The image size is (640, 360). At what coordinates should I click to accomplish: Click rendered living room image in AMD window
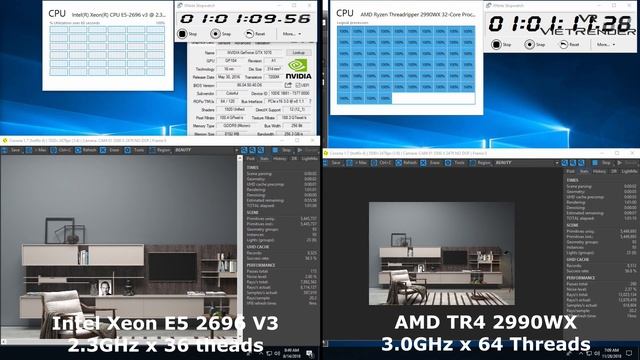[441, 253]
